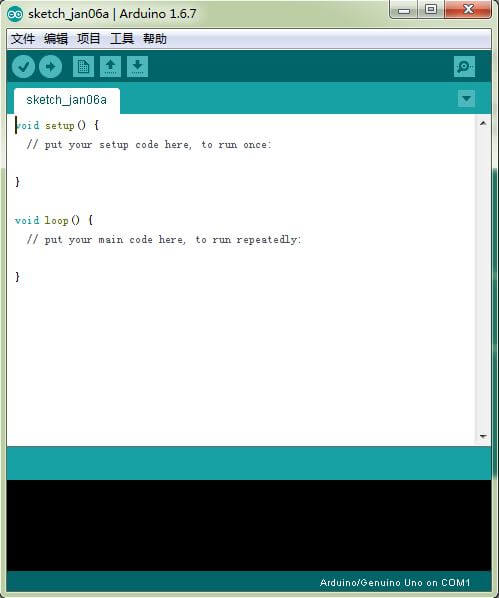Click inside the black console output area
The image size is (499, 598).
tap(249, 525)
